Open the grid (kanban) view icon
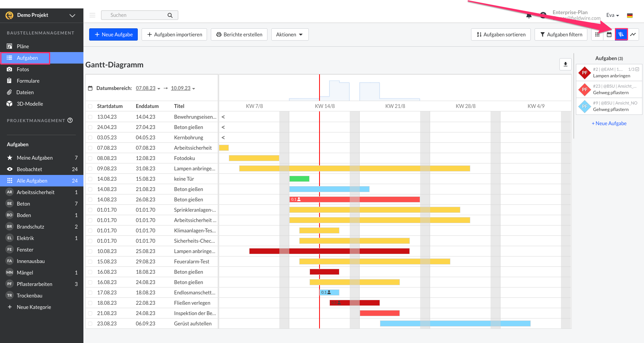The image size is (644, 343). pos(597,34)
